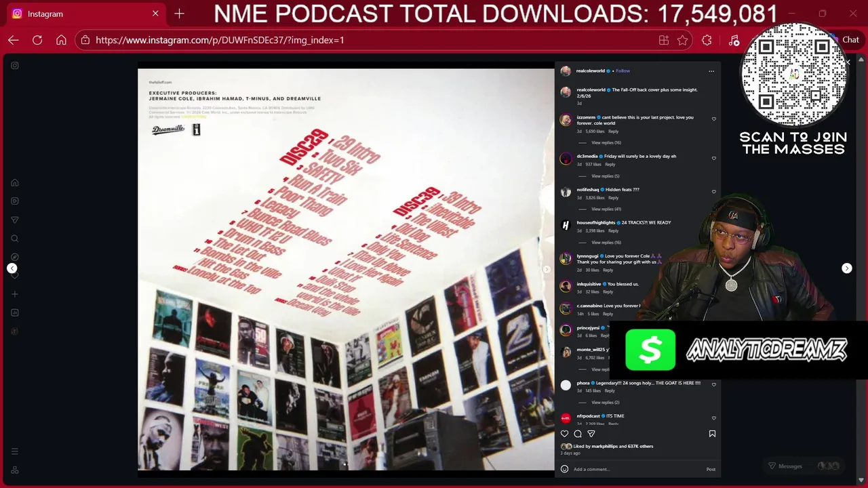
Task: Open Search in the Instagram sidebar
Action: (x=15, y=238)
